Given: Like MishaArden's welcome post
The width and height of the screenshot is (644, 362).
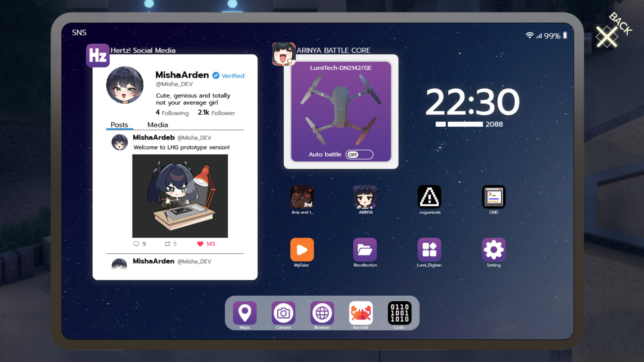Looking at the screenshot, I should point(201,244).
